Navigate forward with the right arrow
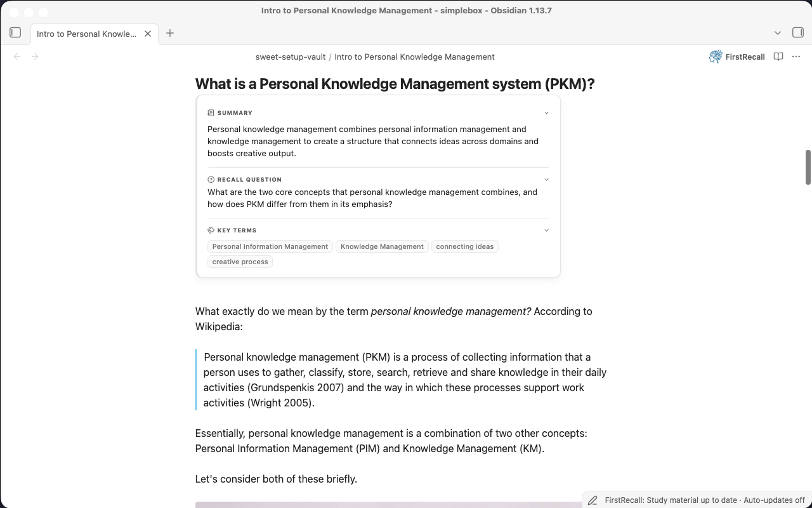 coord(35,57)
